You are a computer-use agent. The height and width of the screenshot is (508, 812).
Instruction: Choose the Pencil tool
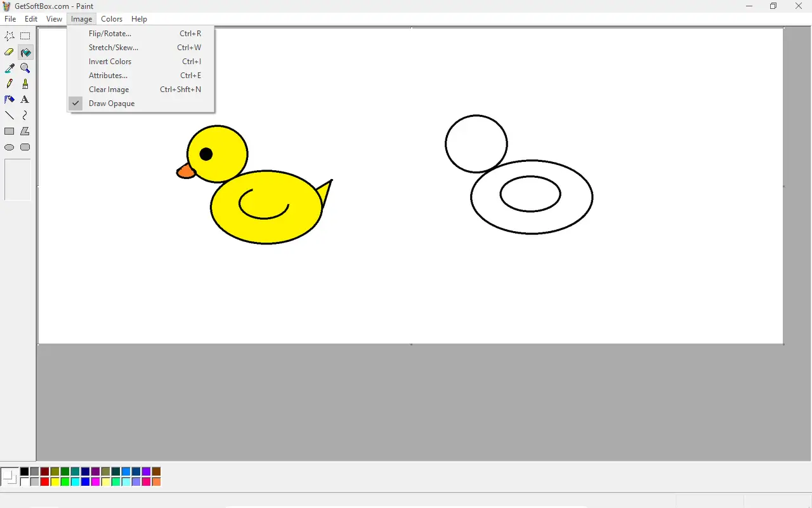[10, 84]
